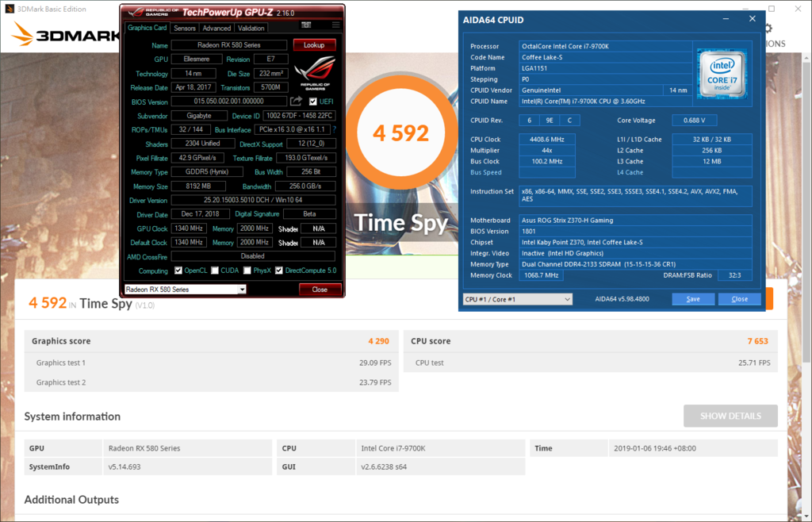This screenshot has height=522, width=812.
Task: Click the Code Name value Coffee Lake-S
Action: click(605, 57)
